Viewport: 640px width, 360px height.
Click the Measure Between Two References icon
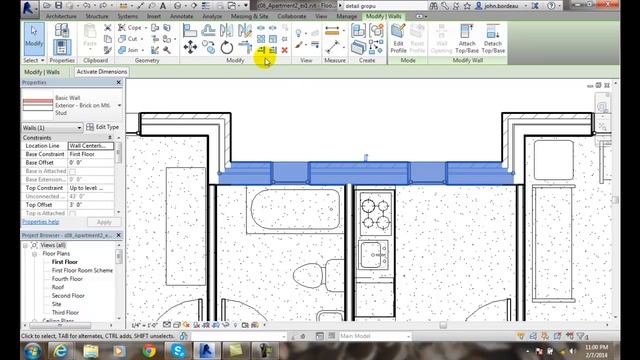[332, 47]
